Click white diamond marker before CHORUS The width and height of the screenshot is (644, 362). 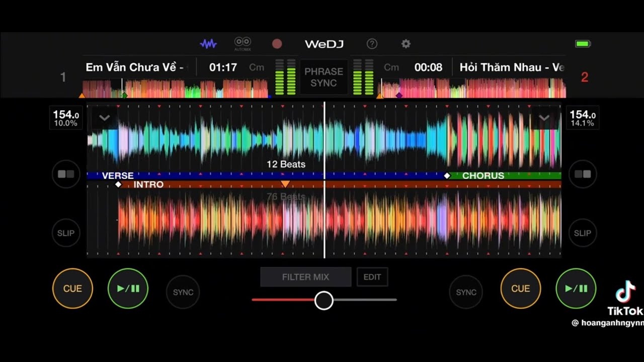(x=447, y=175)
